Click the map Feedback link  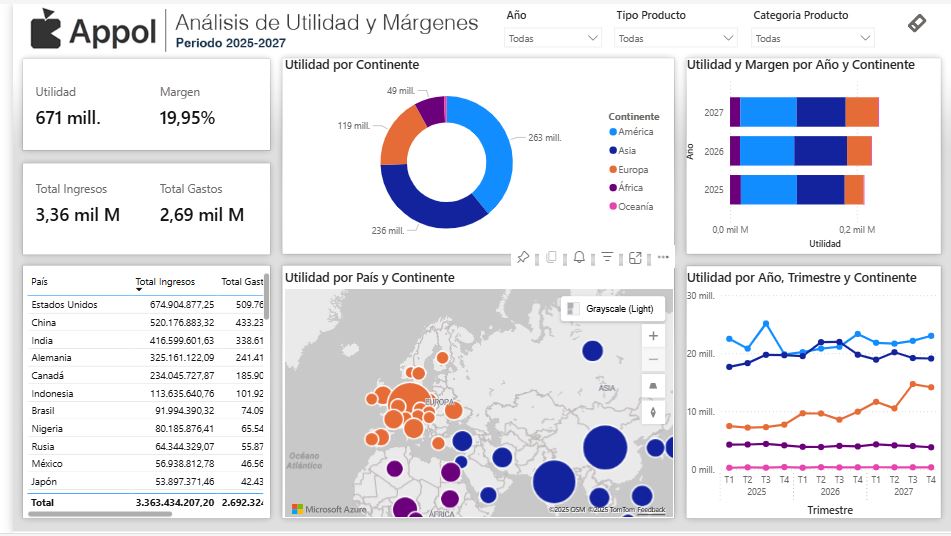click(651, 510)
